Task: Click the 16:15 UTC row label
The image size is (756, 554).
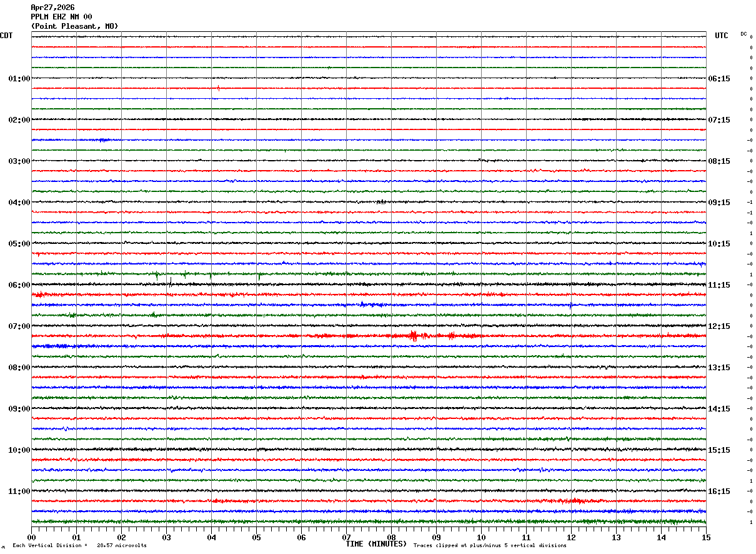Action: [719, 491]
